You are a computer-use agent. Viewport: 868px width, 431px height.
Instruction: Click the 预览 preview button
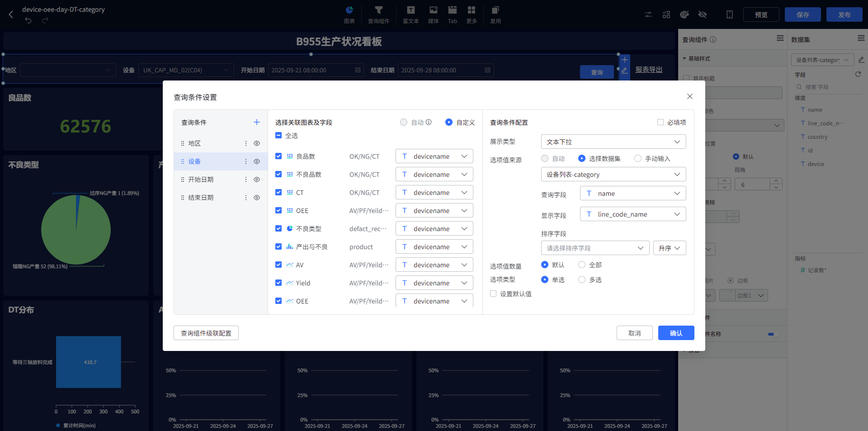(761, 14)
